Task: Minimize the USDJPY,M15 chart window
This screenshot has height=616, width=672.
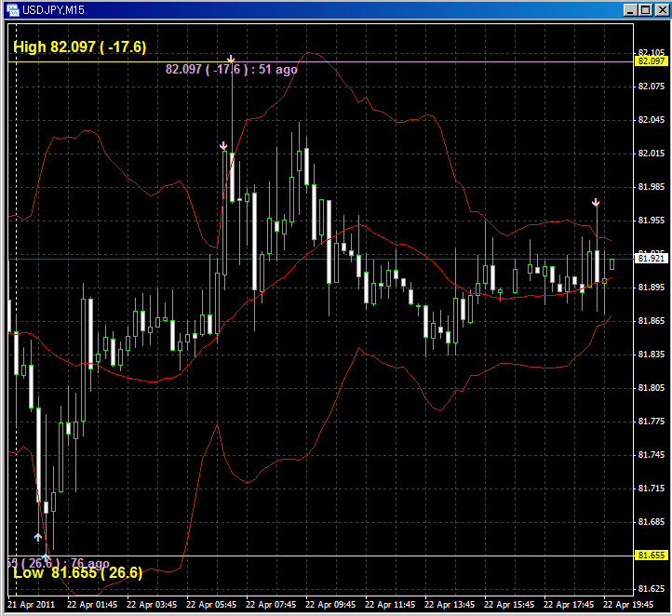Action: [631, 9]
